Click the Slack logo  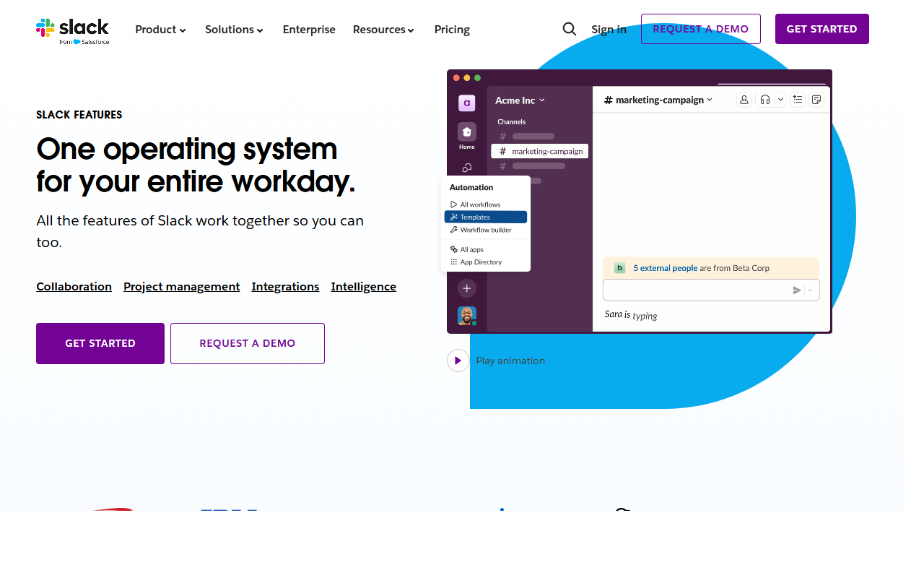[x=72, y=30]
